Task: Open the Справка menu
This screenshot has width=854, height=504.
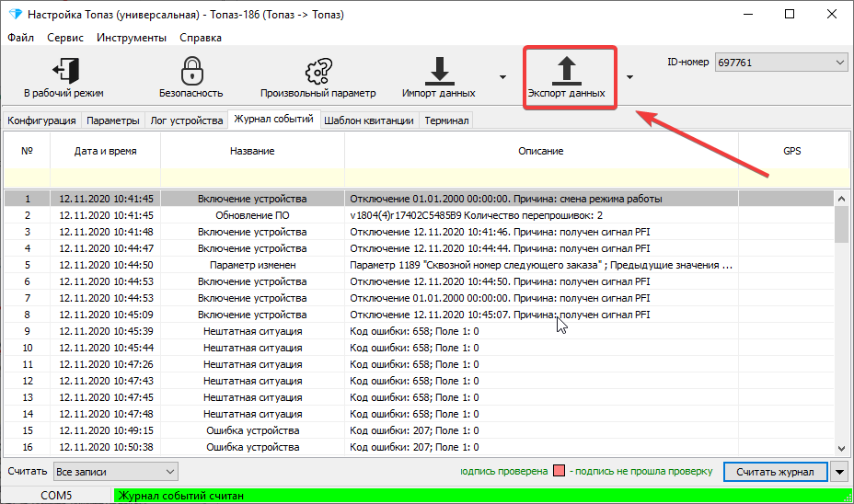Action: pyautogui.click(x=201, y=38)
